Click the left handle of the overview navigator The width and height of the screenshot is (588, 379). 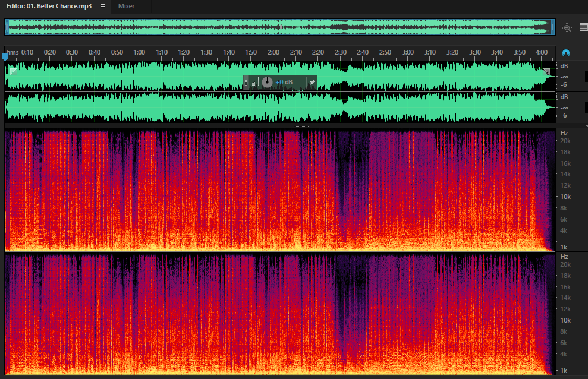pos(7,27)
